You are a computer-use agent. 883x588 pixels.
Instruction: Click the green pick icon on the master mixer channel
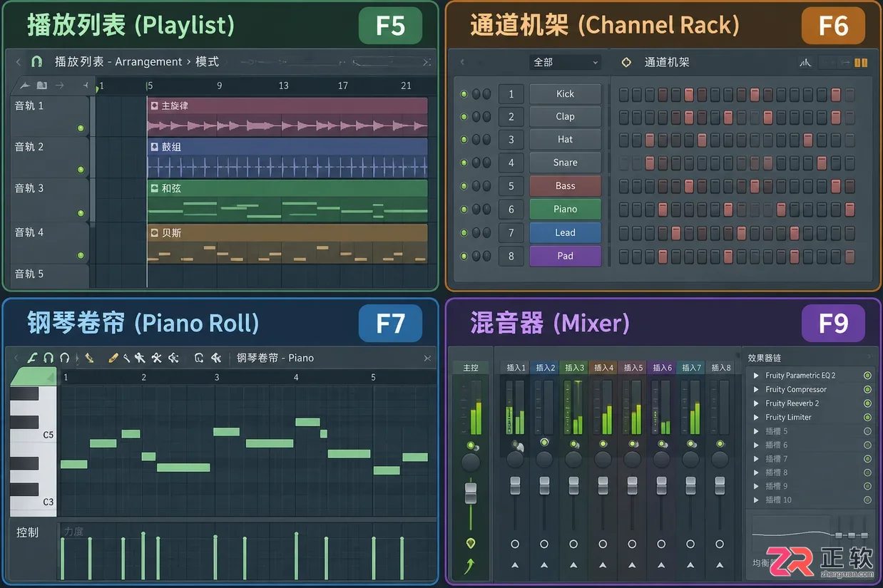pos(470,544)
